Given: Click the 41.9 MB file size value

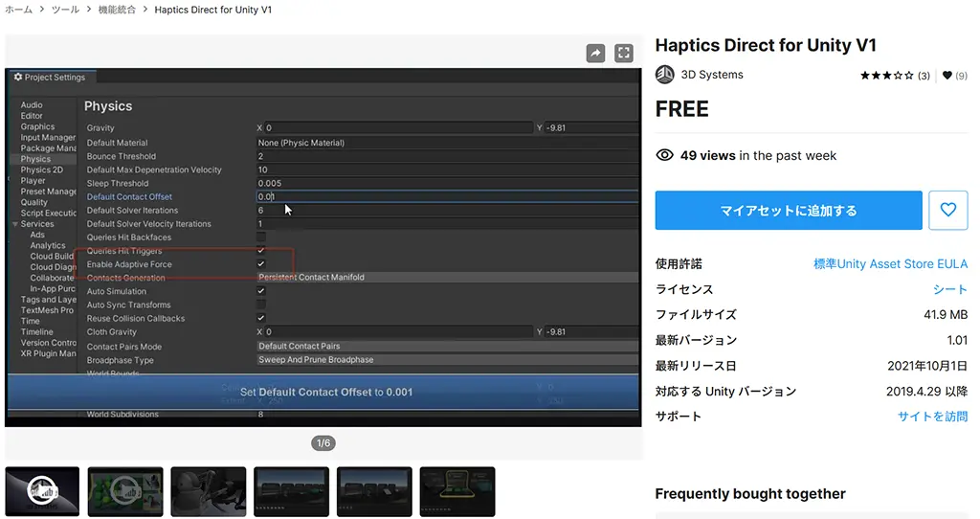Looking at the screenshot, I should click(946, 314).
